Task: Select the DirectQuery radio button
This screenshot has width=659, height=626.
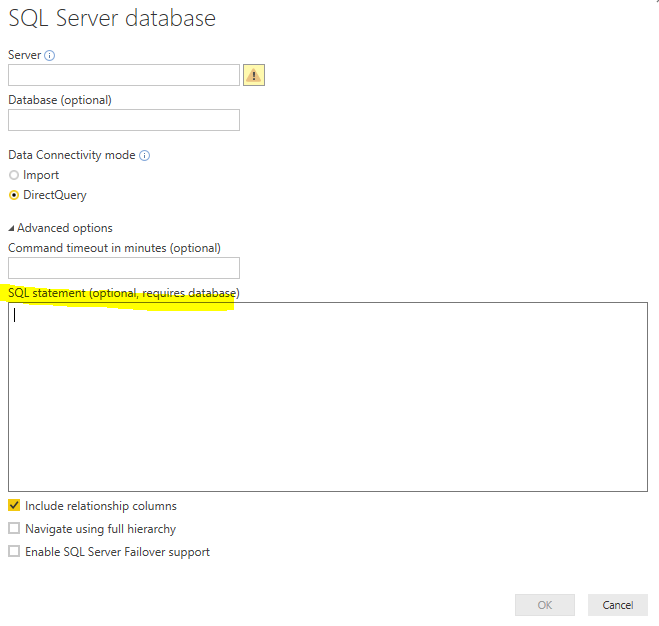Action: tap(14, 195)
